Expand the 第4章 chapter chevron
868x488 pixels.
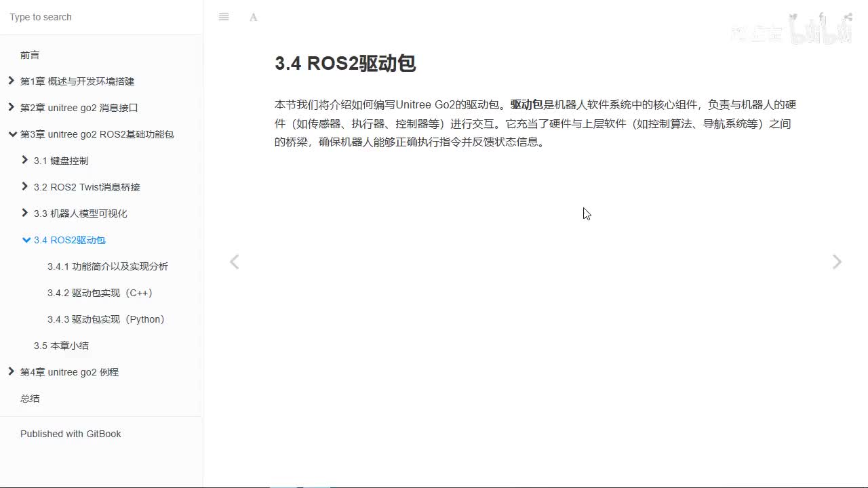click(x=11, y=371)
